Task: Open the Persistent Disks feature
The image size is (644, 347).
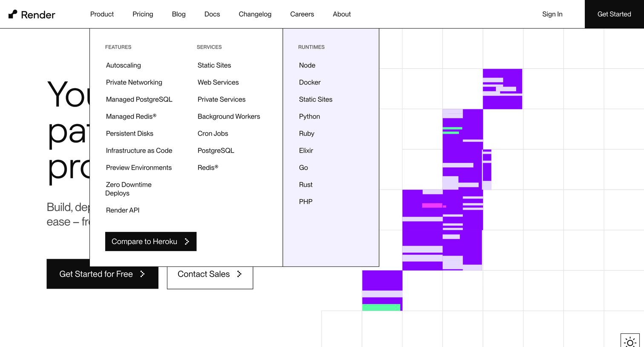Action: tap(129, 133)
